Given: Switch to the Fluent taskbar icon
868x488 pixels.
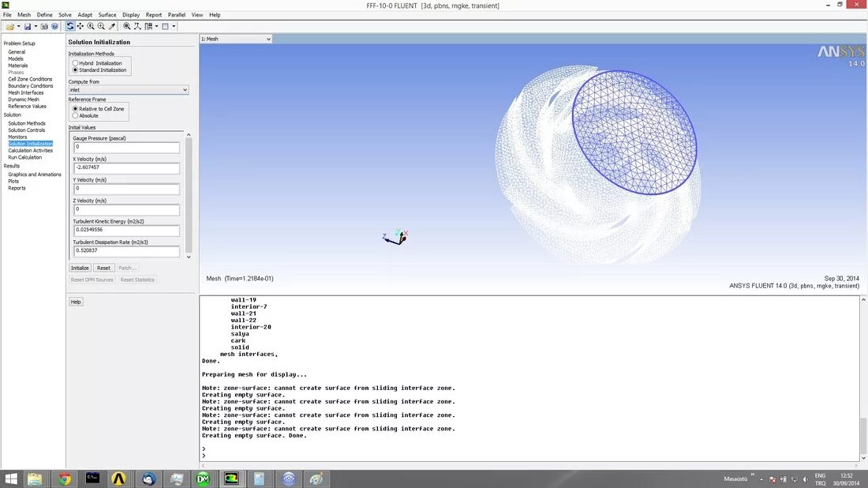Looking at the screenshot, I should click(231, 479).
